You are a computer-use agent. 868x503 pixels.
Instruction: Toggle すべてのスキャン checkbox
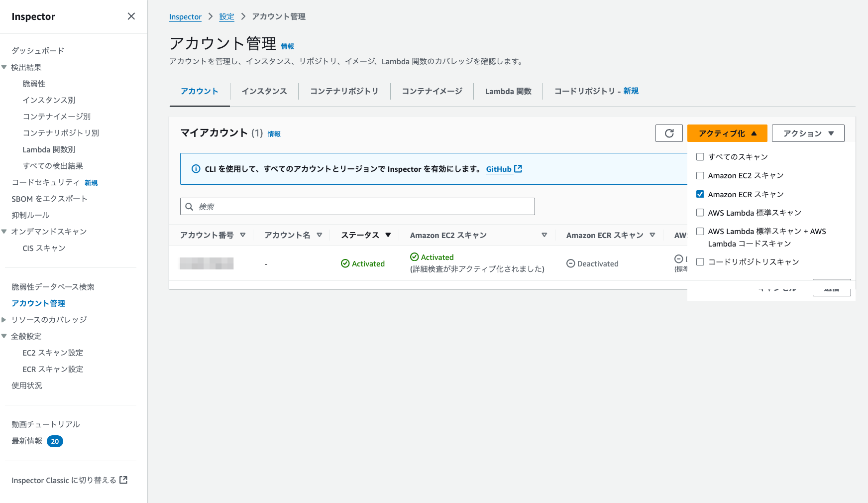(700, 157)
